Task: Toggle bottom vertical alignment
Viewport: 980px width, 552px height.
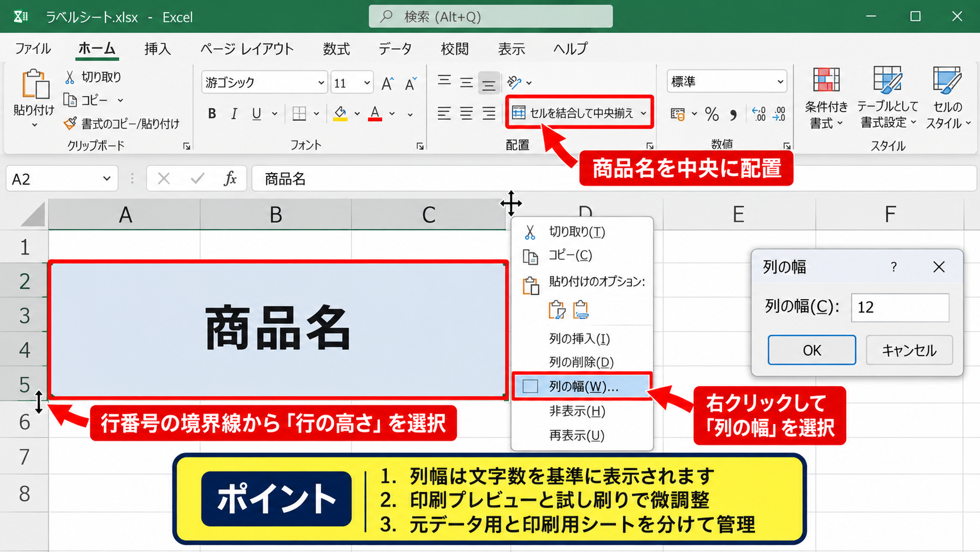Action: click(489, 83)
